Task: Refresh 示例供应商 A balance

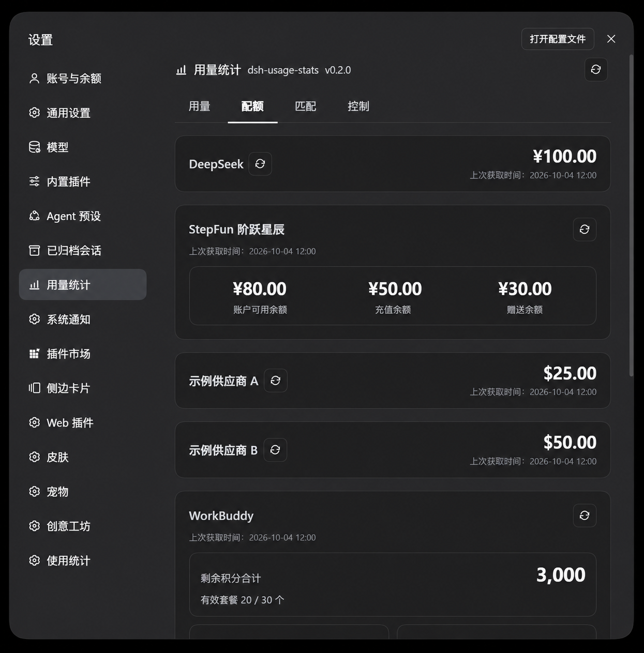Action: pyautogui.click(x=276, y=381)
